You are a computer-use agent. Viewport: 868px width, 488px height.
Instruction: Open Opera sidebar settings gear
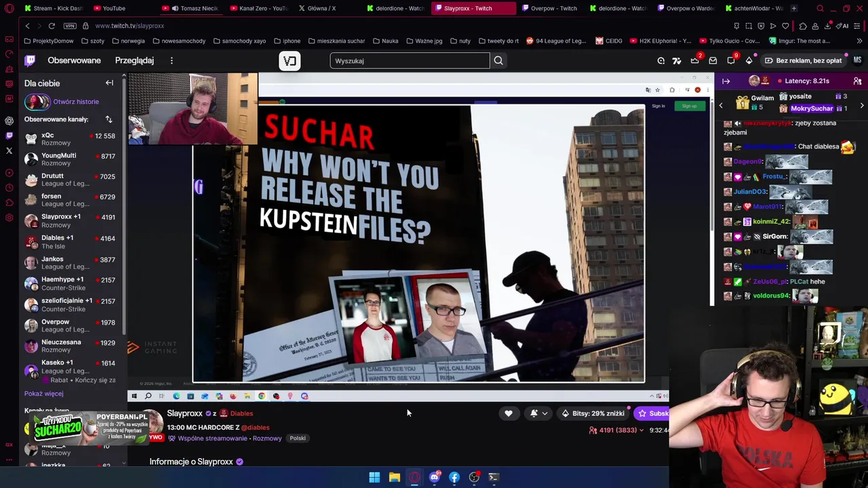(9, 218)
